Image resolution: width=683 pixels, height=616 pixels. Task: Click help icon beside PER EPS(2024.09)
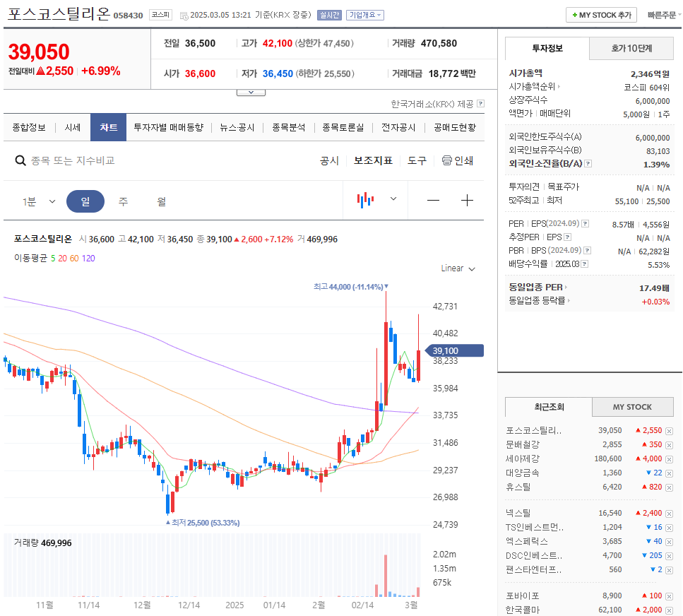586,223
